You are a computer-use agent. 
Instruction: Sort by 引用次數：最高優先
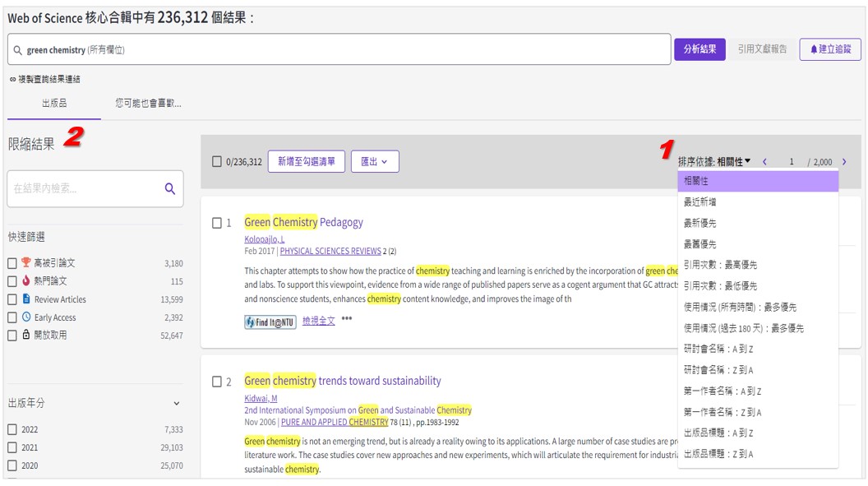click(758, 265)
